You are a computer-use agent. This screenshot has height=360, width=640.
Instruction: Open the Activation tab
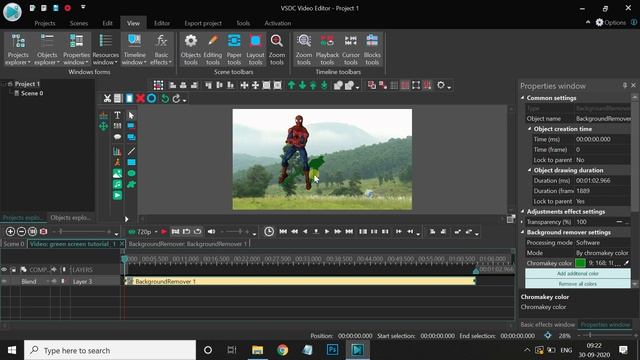[278, 23]
